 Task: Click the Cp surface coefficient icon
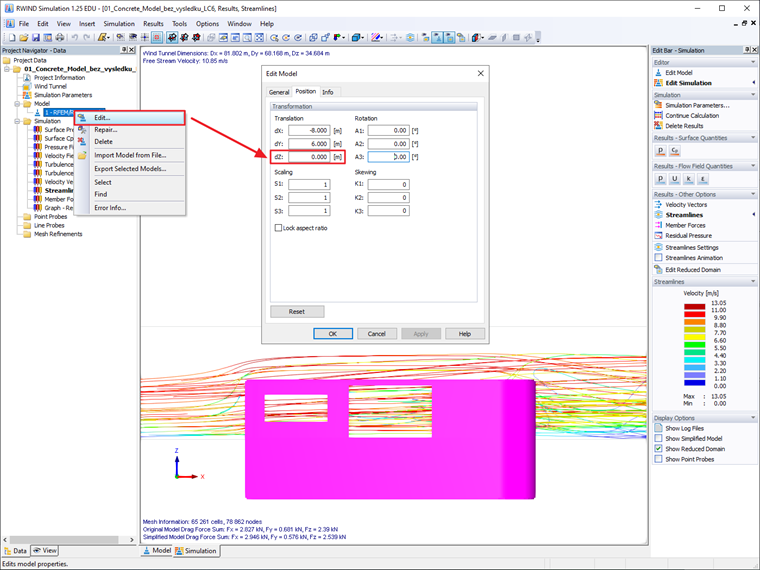[674, 151]
